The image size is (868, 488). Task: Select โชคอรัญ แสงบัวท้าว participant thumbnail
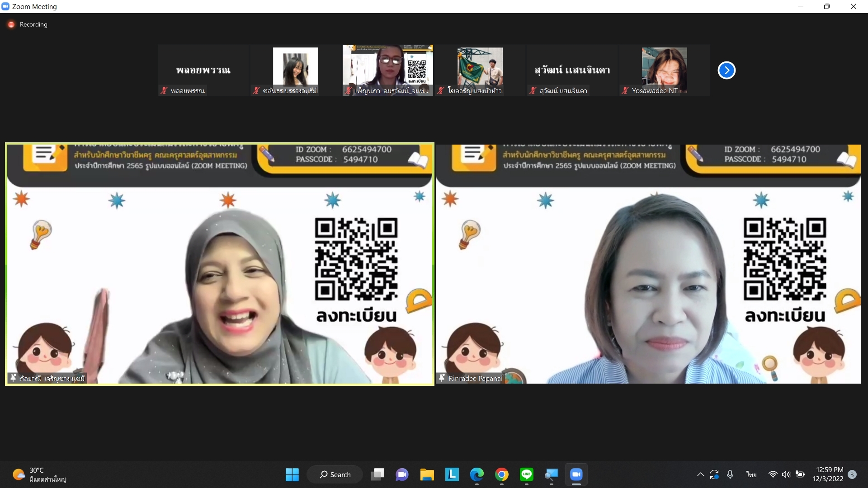pyautogui.click(x=480, y=70)
